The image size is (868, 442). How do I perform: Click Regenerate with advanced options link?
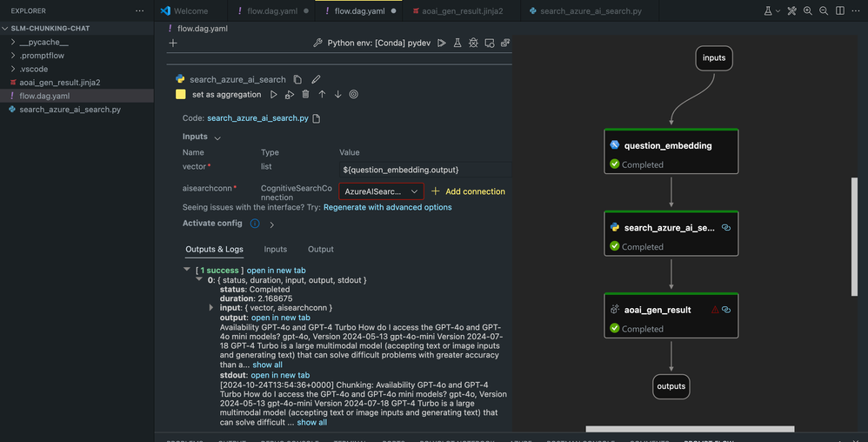coord(388,207)
